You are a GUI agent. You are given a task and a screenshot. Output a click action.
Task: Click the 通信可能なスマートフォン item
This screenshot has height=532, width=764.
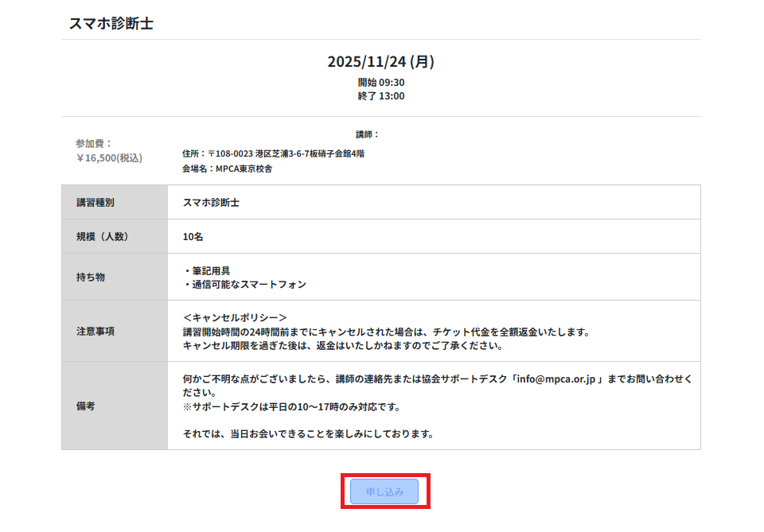point(248,284)
